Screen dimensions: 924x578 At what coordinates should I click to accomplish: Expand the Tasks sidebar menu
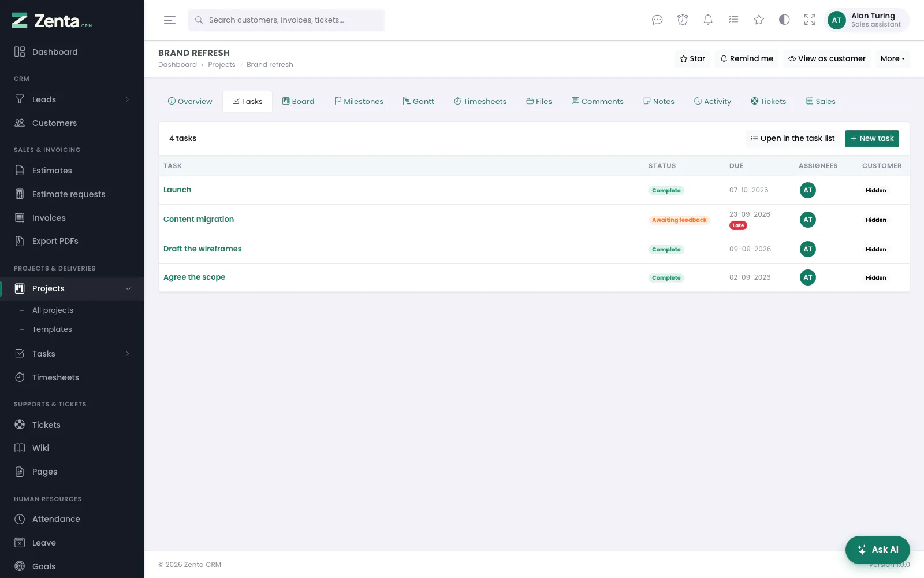pyautogui.click(x=72, y=354)
